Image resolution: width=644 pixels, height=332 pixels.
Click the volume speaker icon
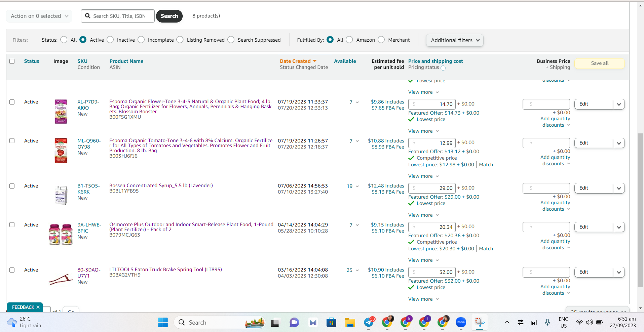(x=589, y=322)
